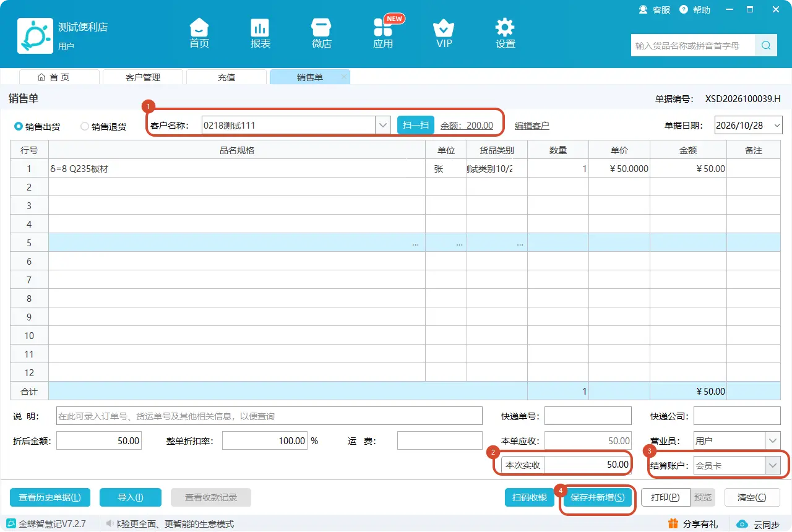This screenshot has height=532, width=792.
Task: Click the speaker announcement icon in status bar
Action: pos(110,524)
